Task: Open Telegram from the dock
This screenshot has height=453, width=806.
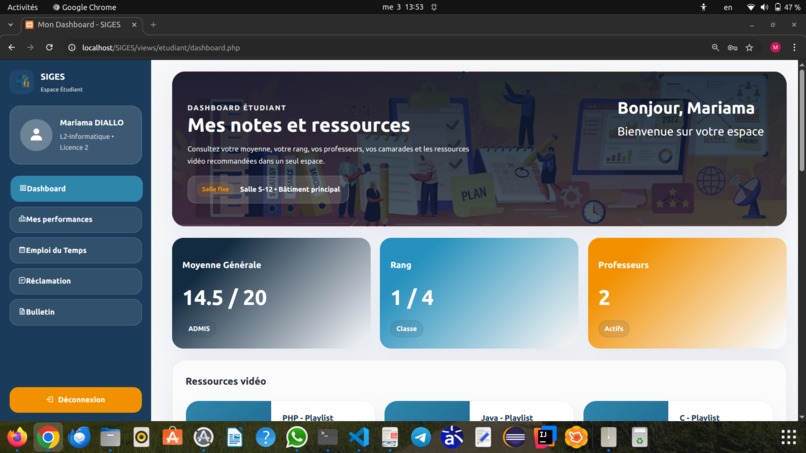Action: [x=421, y=438]
